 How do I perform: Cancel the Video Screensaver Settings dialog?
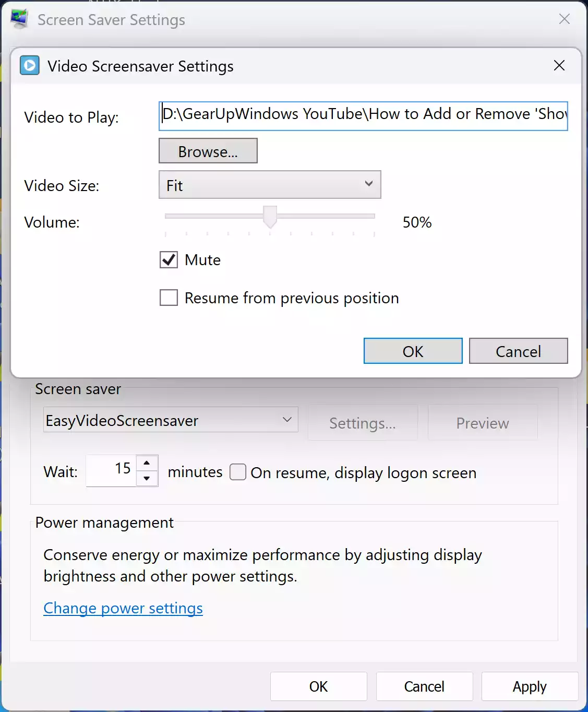pyautogui.click(x=518, y=351)
